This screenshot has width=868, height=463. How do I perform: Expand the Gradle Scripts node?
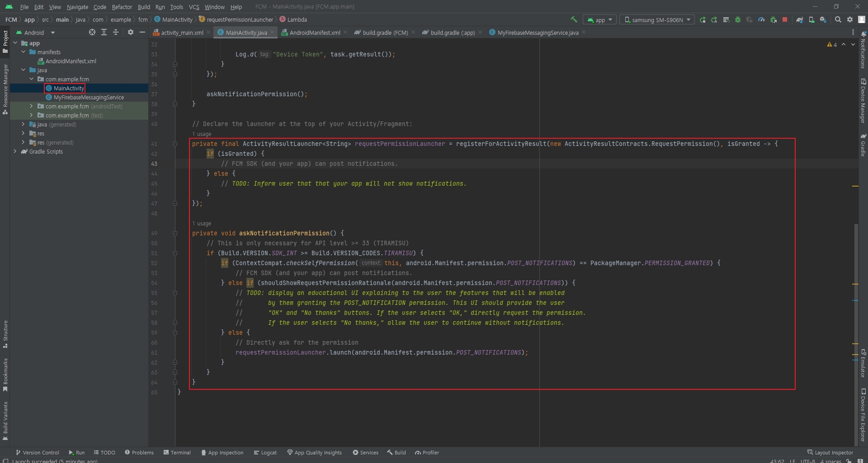click(x=15, y=151)
